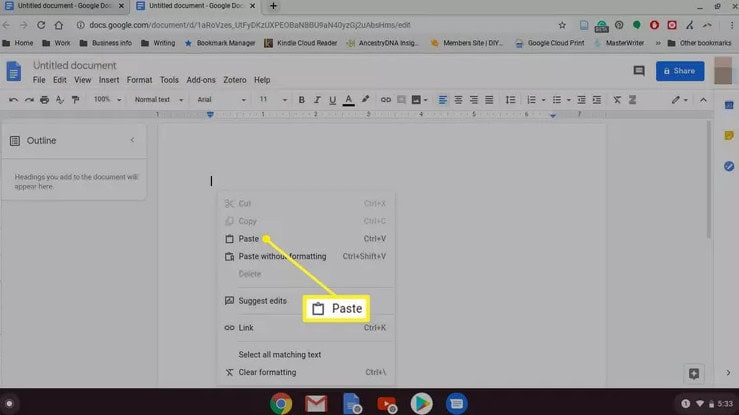This screenshot has height=415, width=739.
Task: Open the Numbered list style dropdown arrow
Action: 543,100
